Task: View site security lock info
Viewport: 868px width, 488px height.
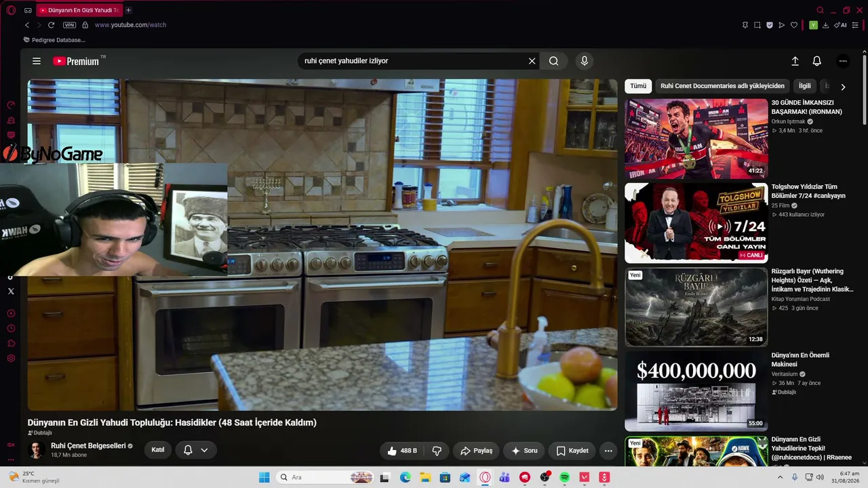Action: click(x=85, y=25)
